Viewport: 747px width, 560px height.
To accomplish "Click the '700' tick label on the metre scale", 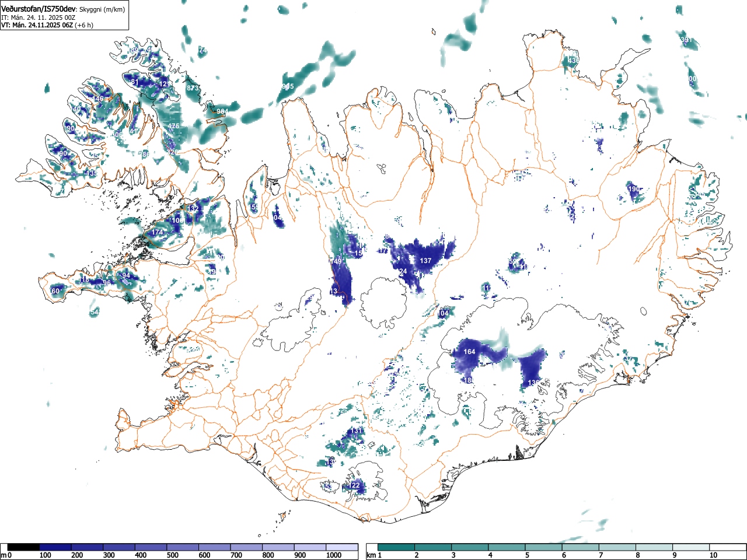I will point(236,555).
